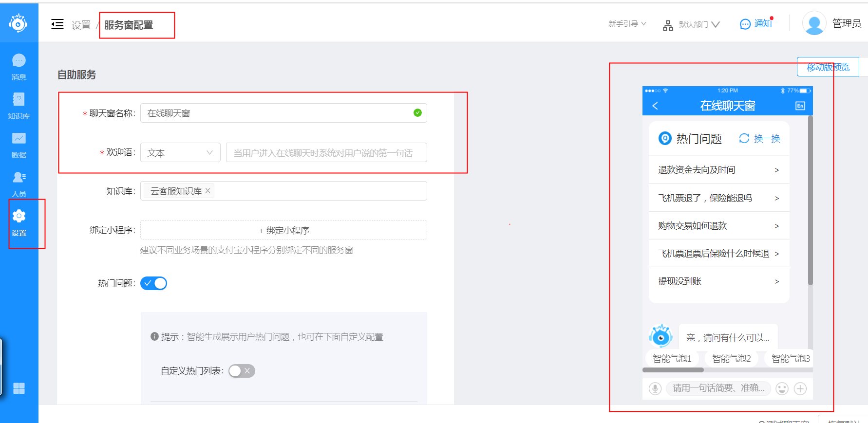The height and width of the screenshot is (423, 868).
Task: Tap the 换一换 refresh icon in the preview
Action: coord(744,138)
